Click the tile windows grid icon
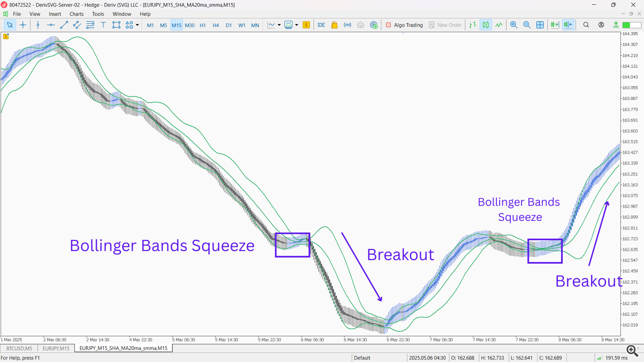The width and height of the screenshot is (644, 362). (540, 25)
